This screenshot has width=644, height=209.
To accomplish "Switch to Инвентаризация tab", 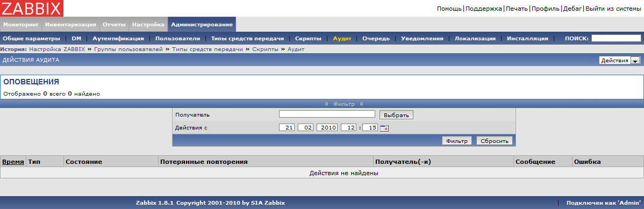I will click(x=70, y=25).
